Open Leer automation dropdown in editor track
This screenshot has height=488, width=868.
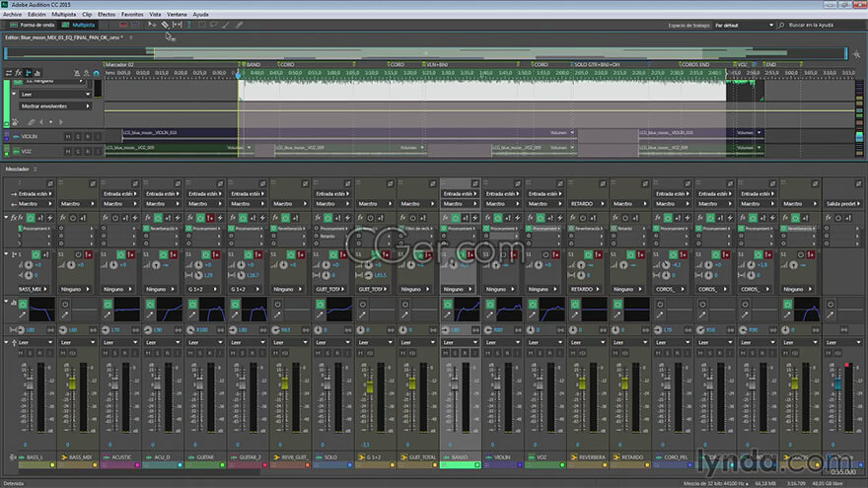tap(54, 95)
